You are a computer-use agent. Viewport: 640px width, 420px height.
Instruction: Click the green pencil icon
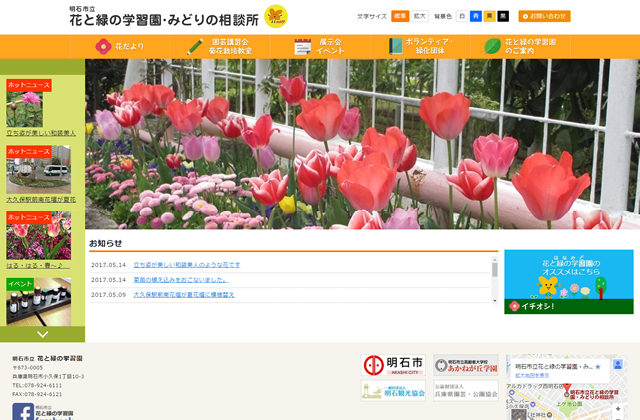[x=195, y=47]
